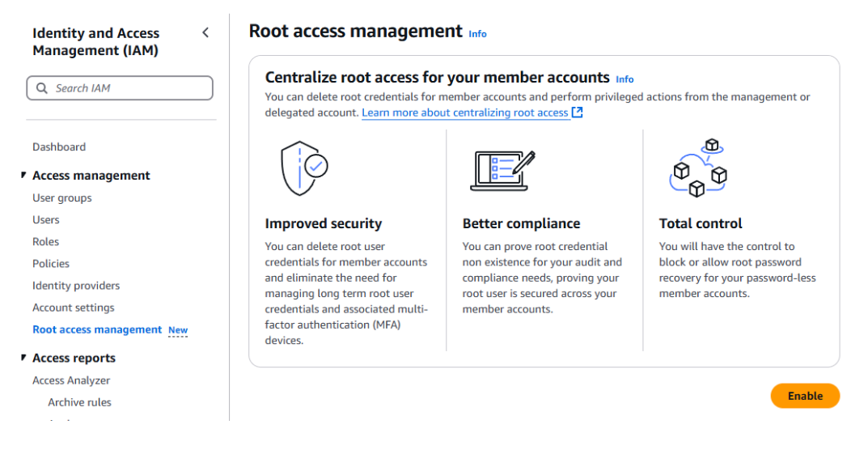Open Access Analyzer in the sidebar
This screenshot has height=450, width=868.
click(x=71, y=380)
